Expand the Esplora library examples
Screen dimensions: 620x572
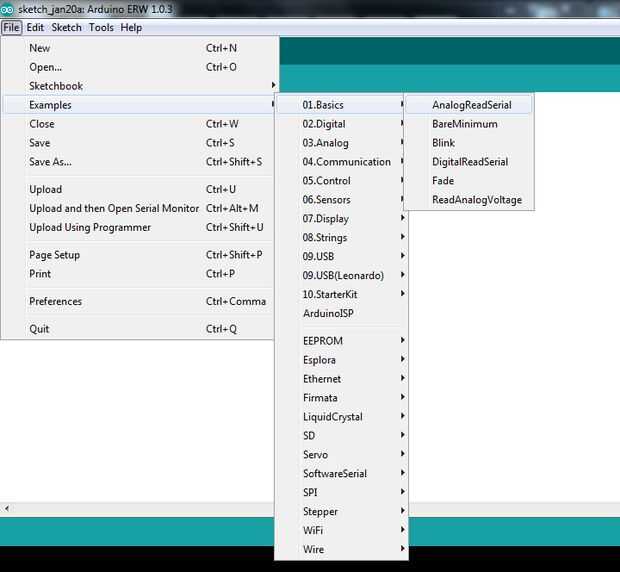341,360
